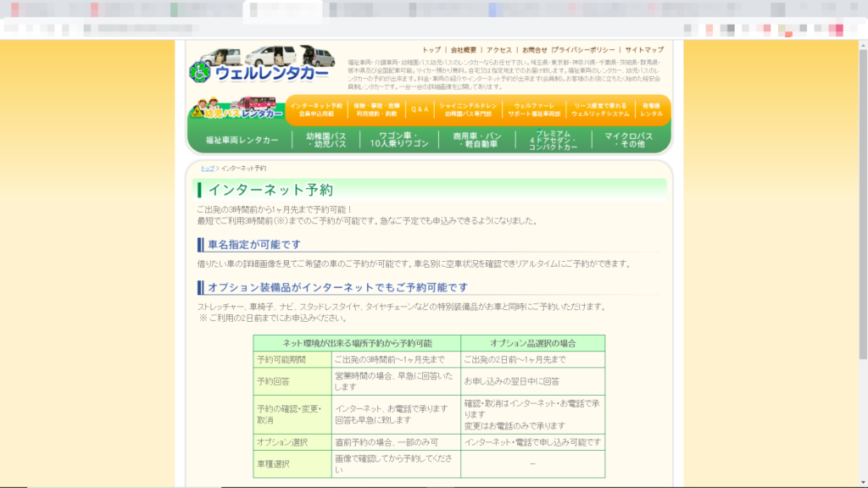View プライバシーポリシー page
This screenshot has height=488, width=868.
584,50
